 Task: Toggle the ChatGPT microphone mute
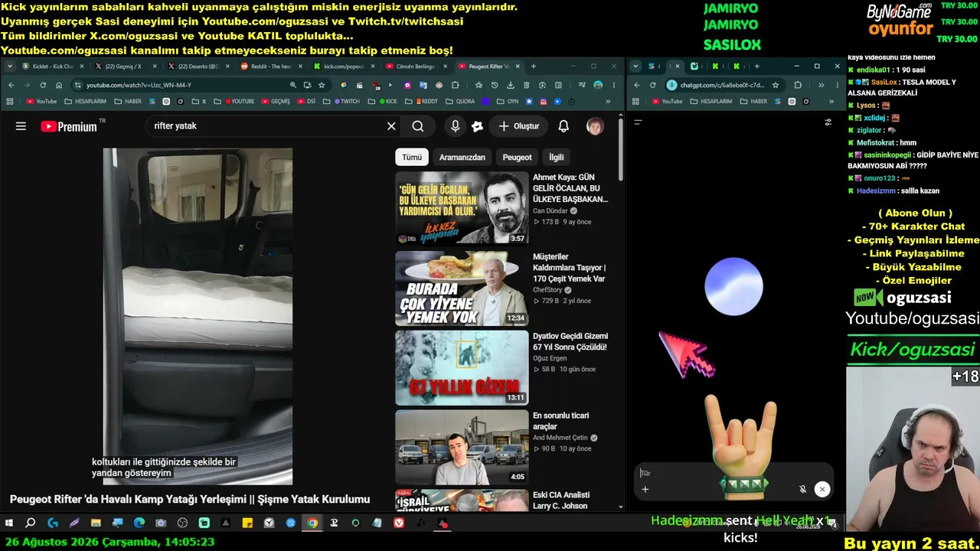[x=802, y=490]
